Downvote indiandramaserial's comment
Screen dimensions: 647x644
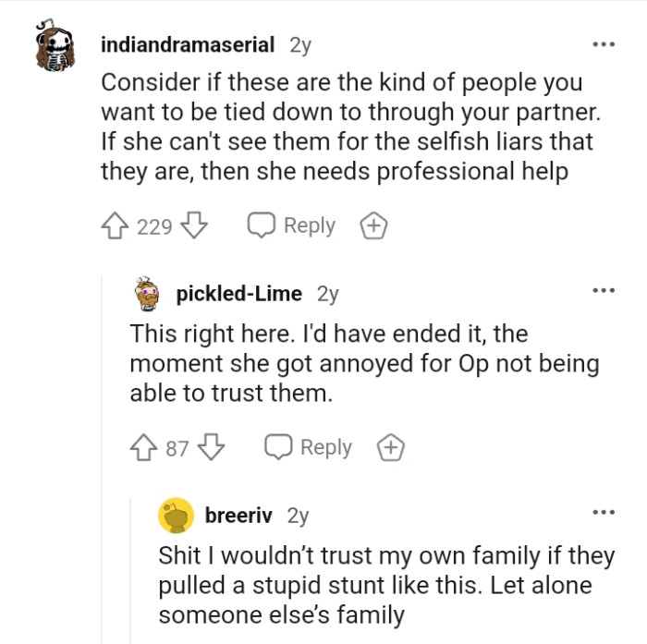[195, 225]
